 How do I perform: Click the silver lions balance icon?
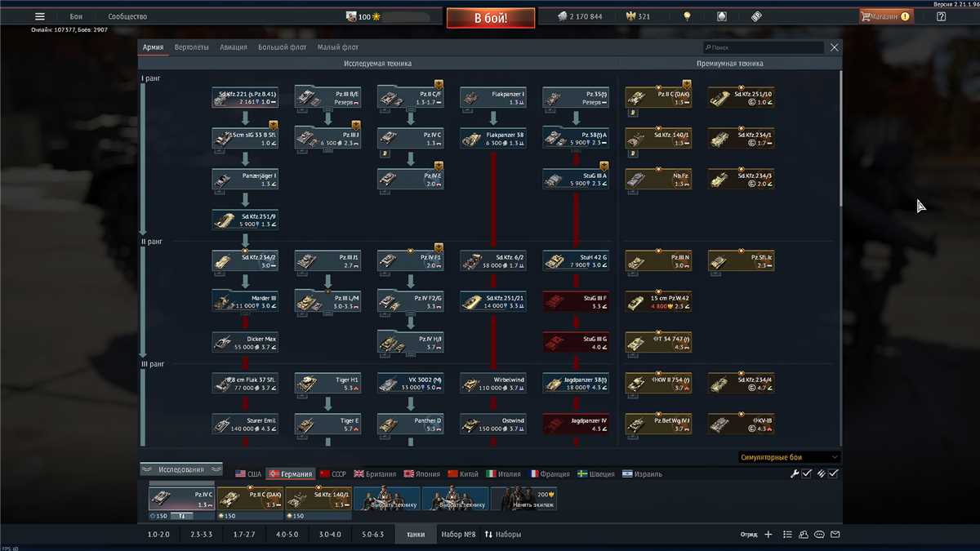click(563, 16)
